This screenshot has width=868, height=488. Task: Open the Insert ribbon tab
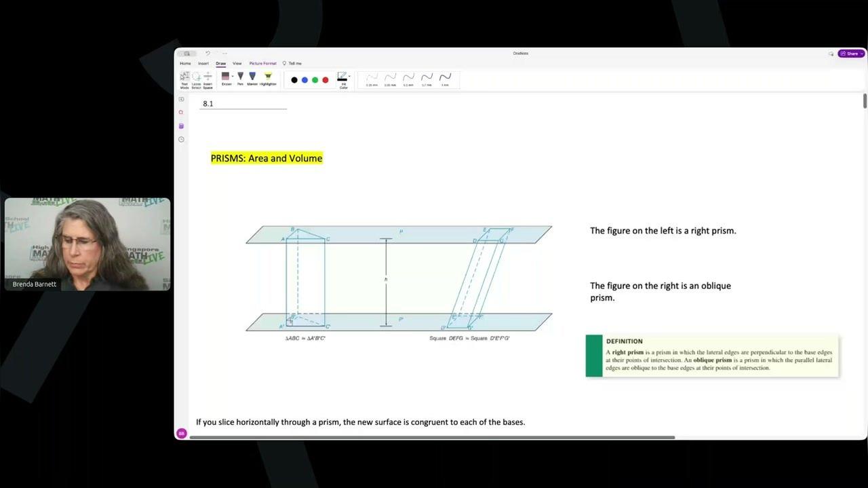[x=203, y=63]
